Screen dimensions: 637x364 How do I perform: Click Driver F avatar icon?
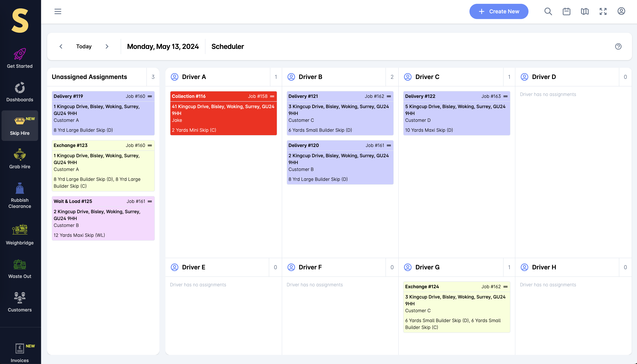point(291,267)
